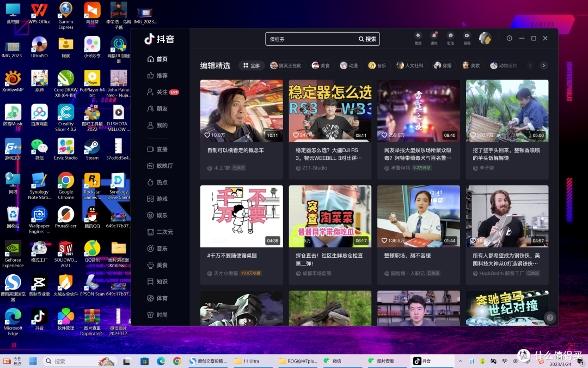Select the 搞笑王在此 filter chip
The image size is (588, 368).
286,65
